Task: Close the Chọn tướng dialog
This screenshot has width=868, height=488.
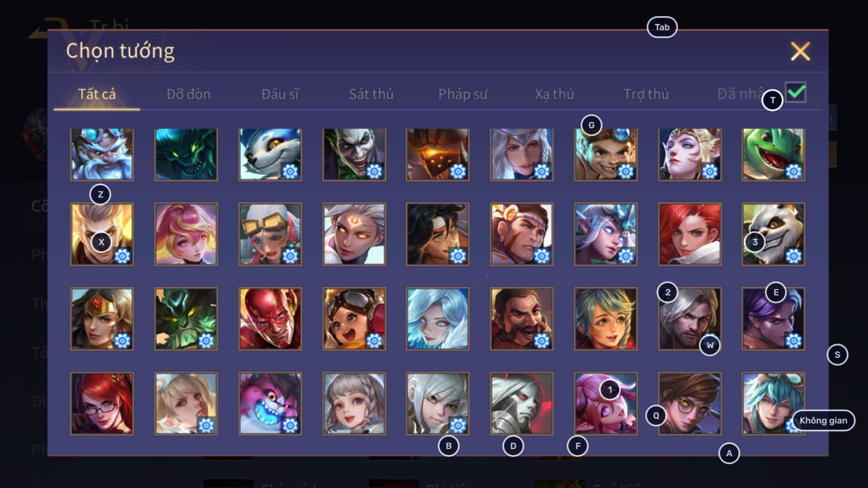Action: 801,51
